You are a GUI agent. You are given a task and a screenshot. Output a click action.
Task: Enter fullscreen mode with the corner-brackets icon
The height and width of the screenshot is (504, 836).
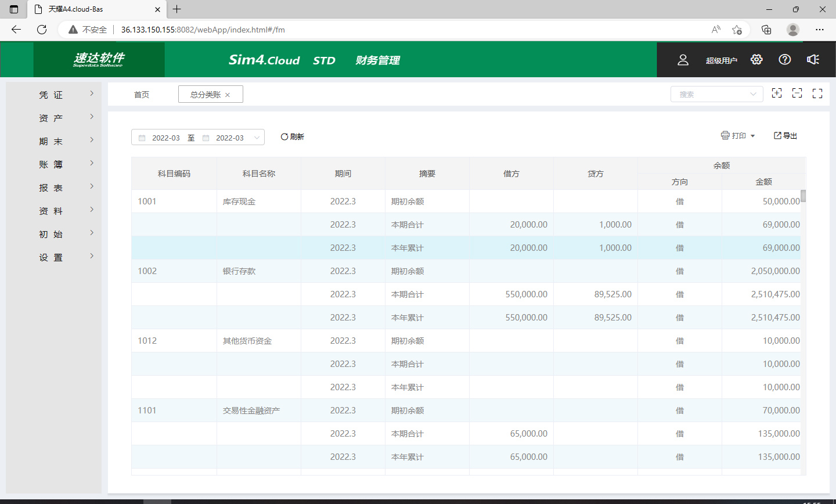[x=817, y=93]
